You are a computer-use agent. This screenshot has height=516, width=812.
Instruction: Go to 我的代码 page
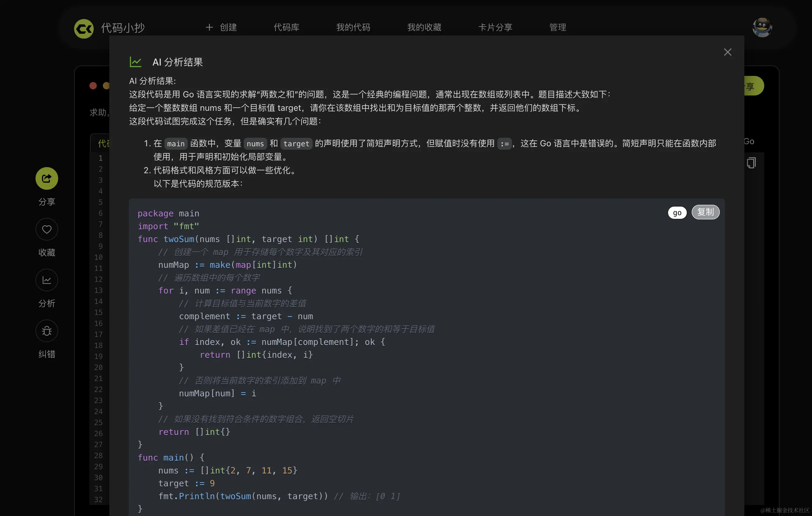pos(353,27)
